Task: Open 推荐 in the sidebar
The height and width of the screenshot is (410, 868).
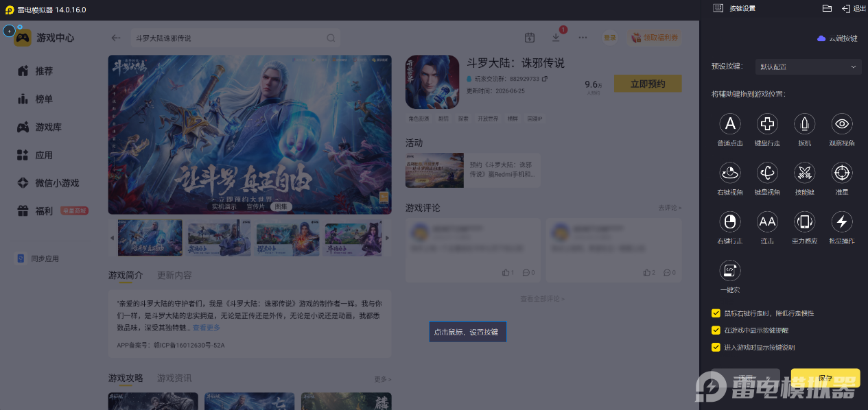Action: point(44,71)
